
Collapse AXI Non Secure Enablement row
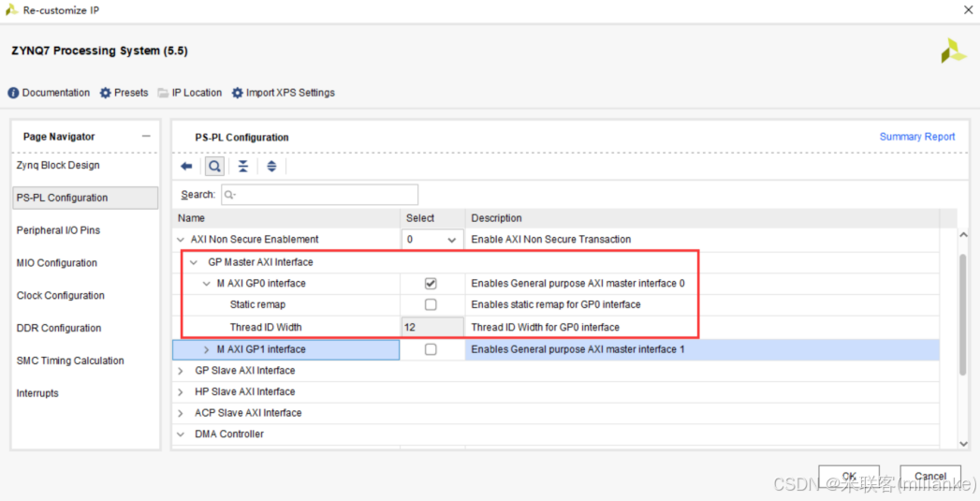point(182,240)
